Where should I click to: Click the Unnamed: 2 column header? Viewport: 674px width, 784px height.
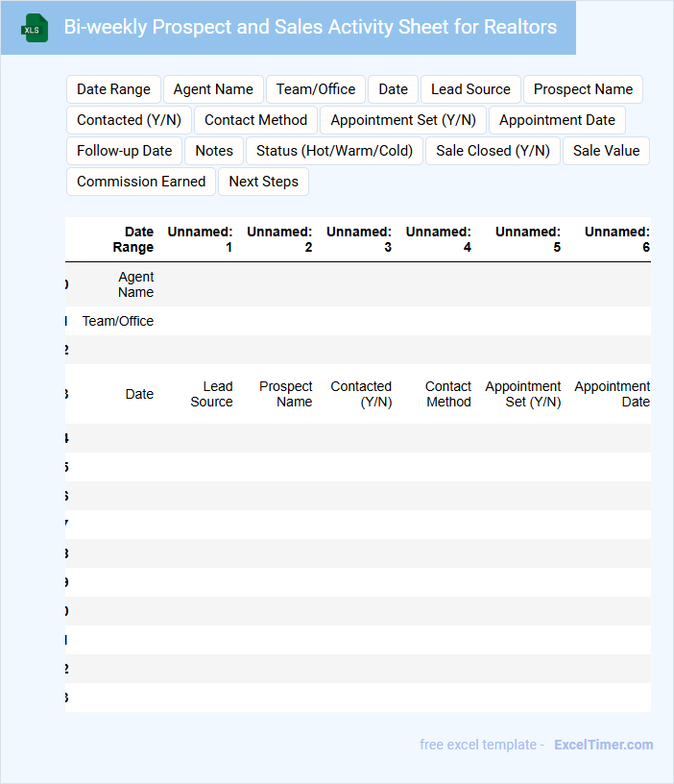[279, 239]
